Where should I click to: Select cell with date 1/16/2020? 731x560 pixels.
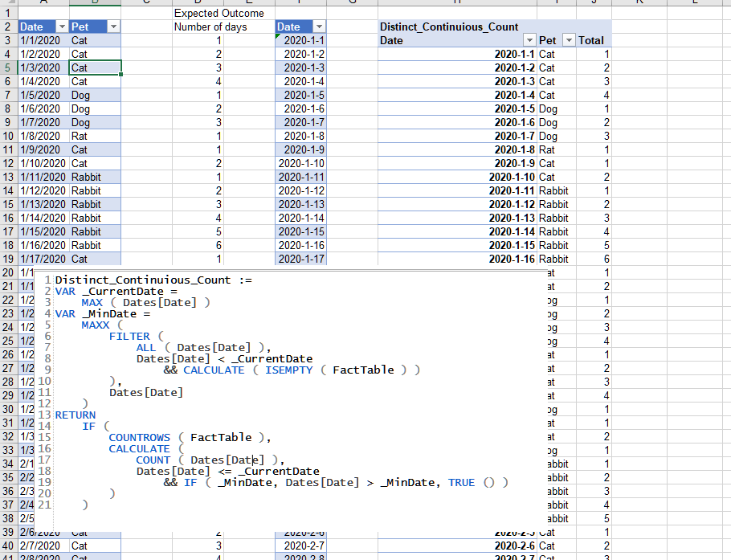(x=44, y=245)
